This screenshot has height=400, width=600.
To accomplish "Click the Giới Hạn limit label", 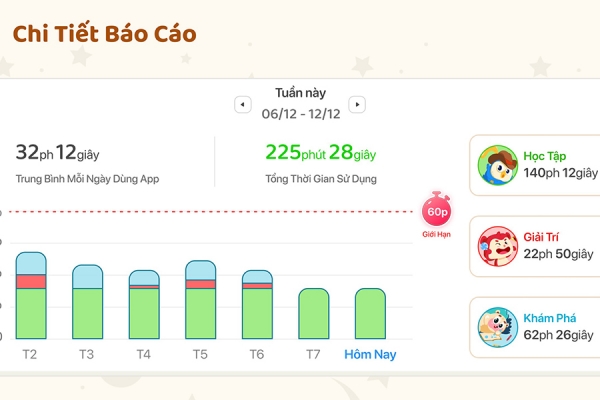I will (437, 234).
